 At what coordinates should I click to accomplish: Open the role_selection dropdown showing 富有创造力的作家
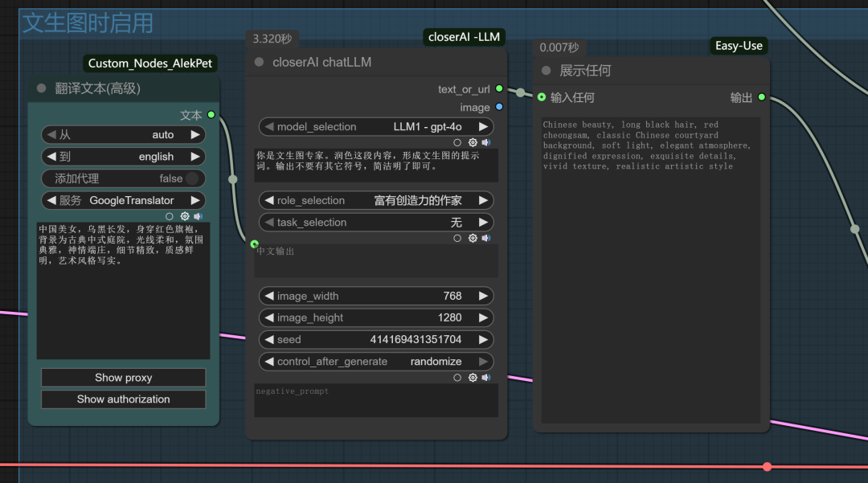tap(376, 200)
